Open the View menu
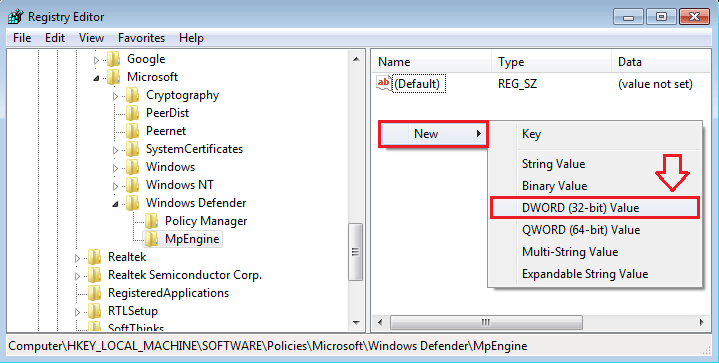Image resolution: width=719 pixels, height=363 pixels. tap(91, 38)
